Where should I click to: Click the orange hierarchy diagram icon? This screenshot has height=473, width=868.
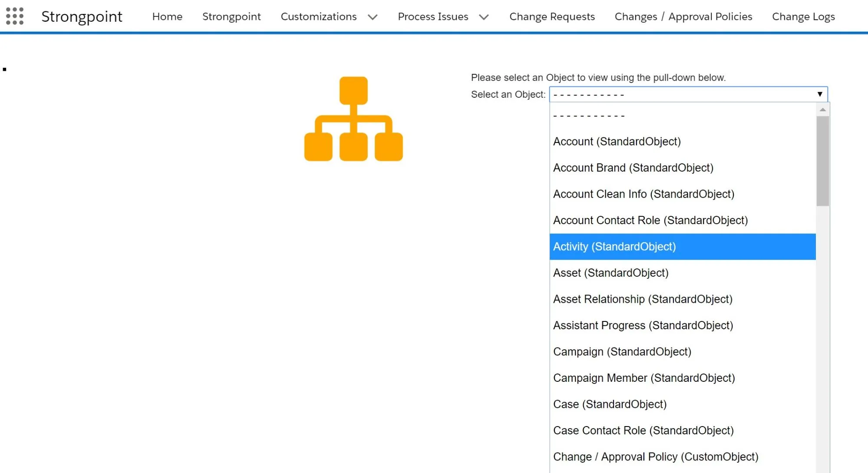click(353, 119)
